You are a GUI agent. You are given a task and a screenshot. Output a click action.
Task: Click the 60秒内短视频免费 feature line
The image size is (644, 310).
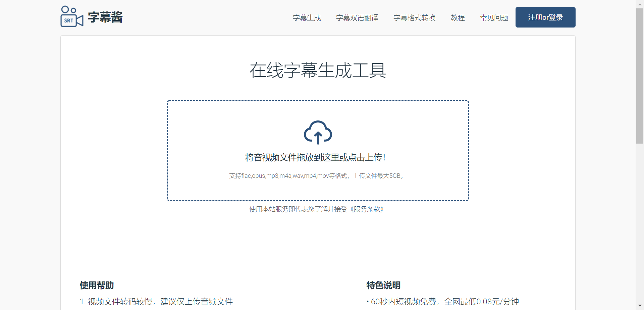443,302
